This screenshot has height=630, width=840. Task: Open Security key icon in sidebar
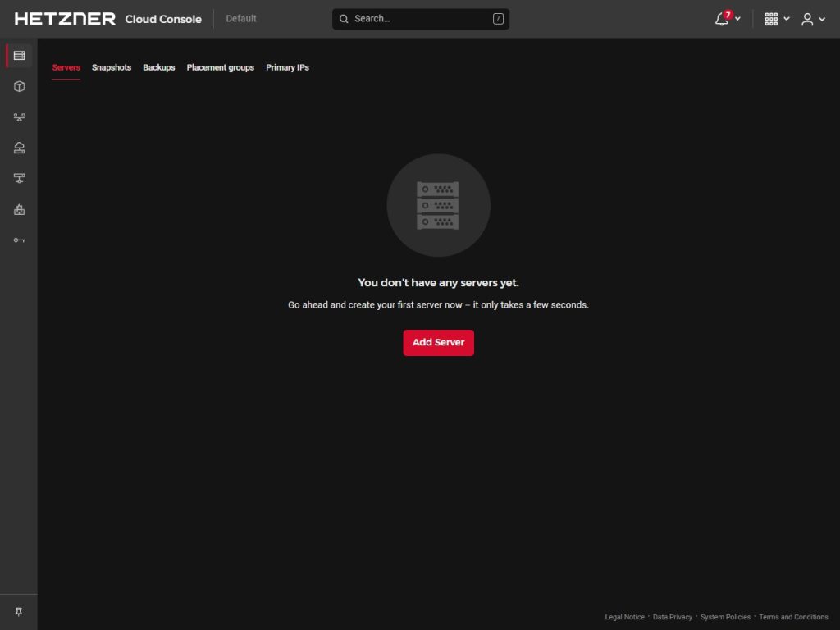(x=19, y=240)
